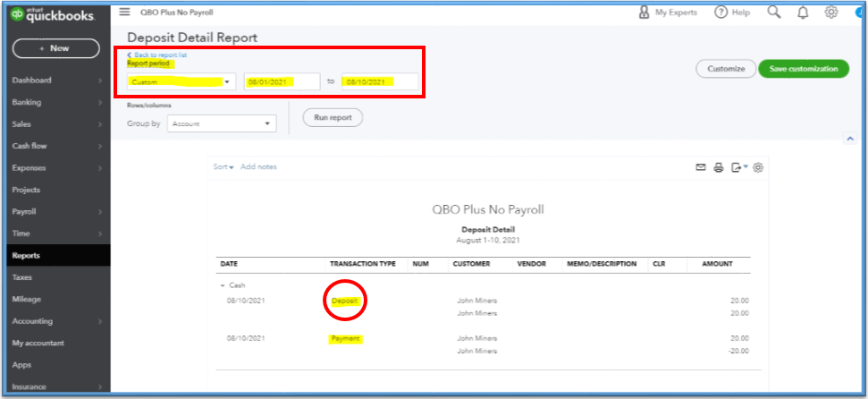Open the Sort dropdown
Viewport: 868px width, 399px height.
pos(223,166)
